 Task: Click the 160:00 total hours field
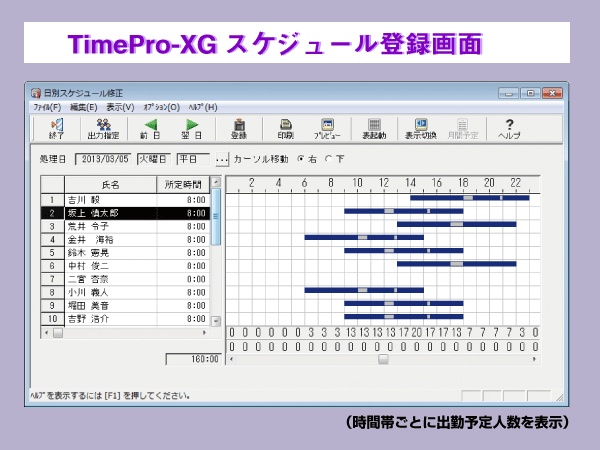(x=194, y=359)
